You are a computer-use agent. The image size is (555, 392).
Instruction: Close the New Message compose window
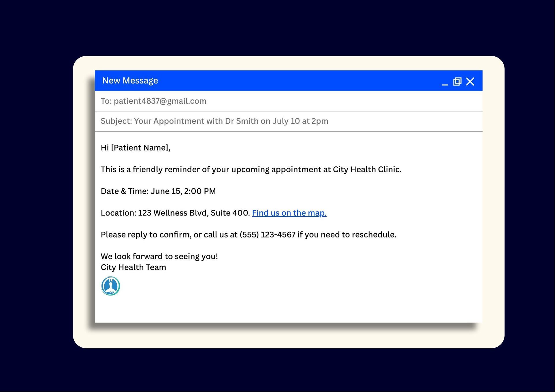[x=470, y=81]
